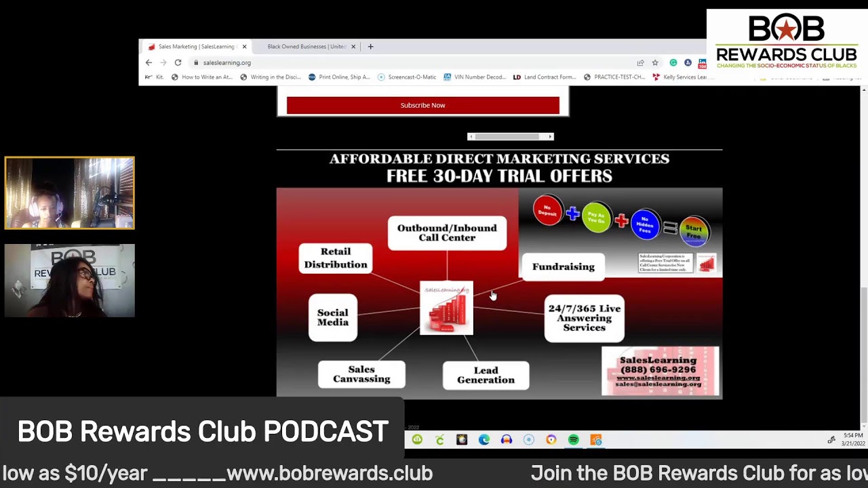Click the pen icon in system tray
Screen dimensions: 868x488
[x=831, y=440]
